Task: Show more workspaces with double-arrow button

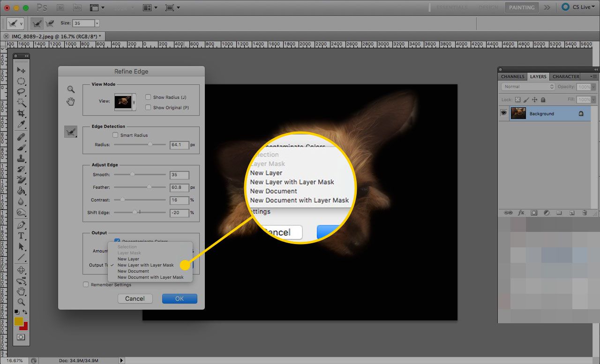Action: pos(547,7)
